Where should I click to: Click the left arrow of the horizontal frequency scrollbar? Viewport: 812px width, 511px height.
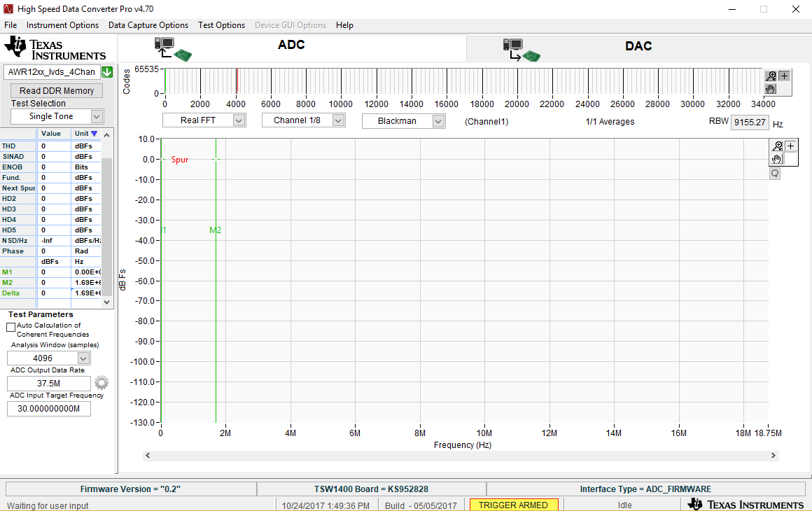tap(148, 455)
